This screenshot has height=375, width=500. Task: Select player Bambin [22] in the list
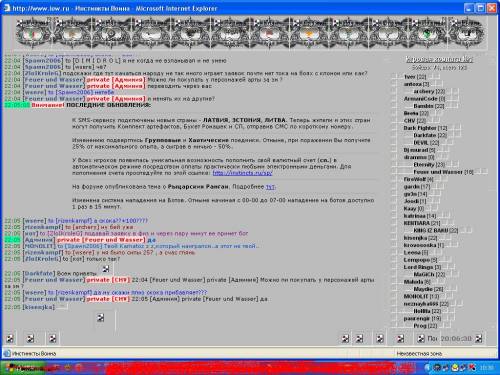coord(429,106)
